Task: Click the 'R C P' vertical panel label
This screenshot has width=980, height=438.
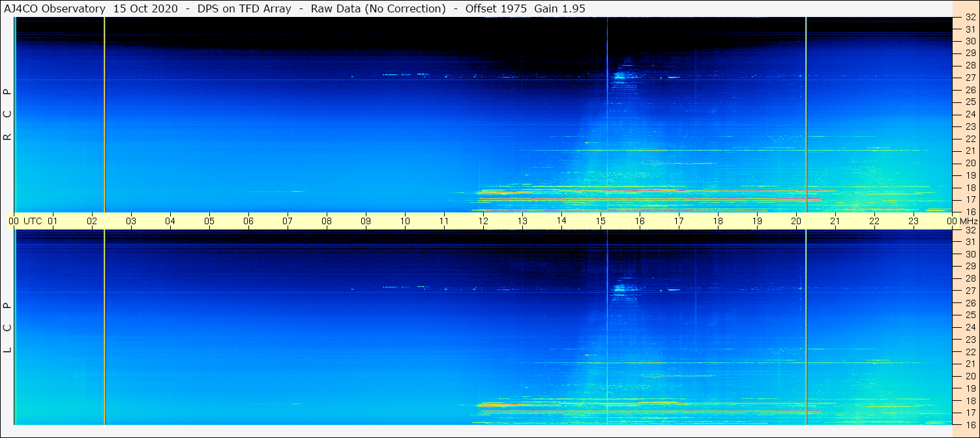Action: click(x=8, y=115)
